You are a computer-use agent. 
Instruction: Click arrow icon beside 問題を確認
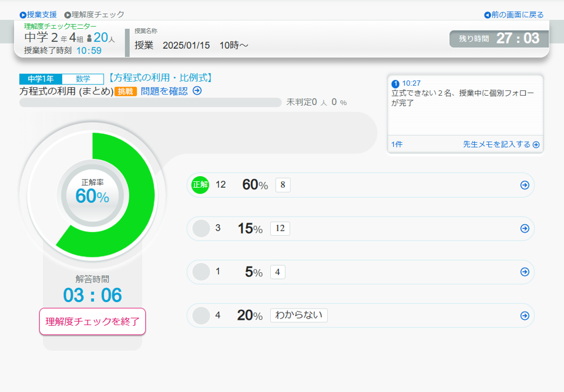click(197, 90)
